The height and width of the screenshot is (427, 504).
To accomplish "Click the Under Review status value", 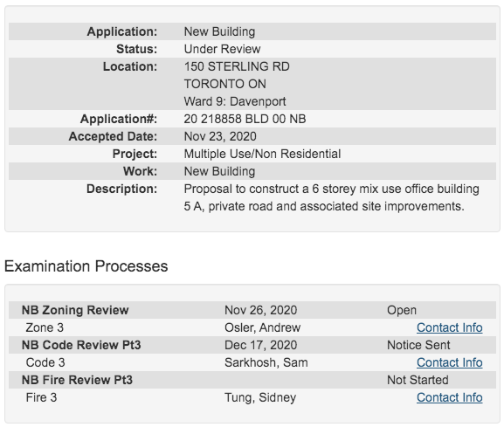I will pyautogui.click(x=222, y=49).
